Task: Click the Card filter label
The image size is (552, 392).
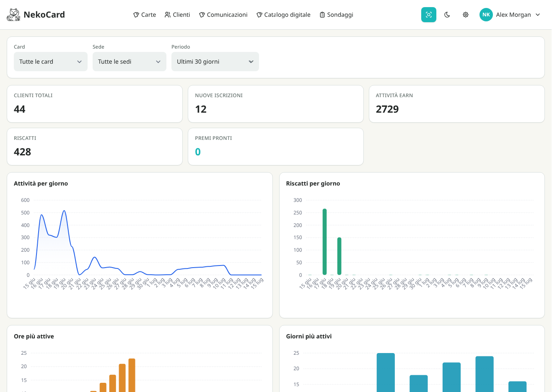Action: point(19,47)
